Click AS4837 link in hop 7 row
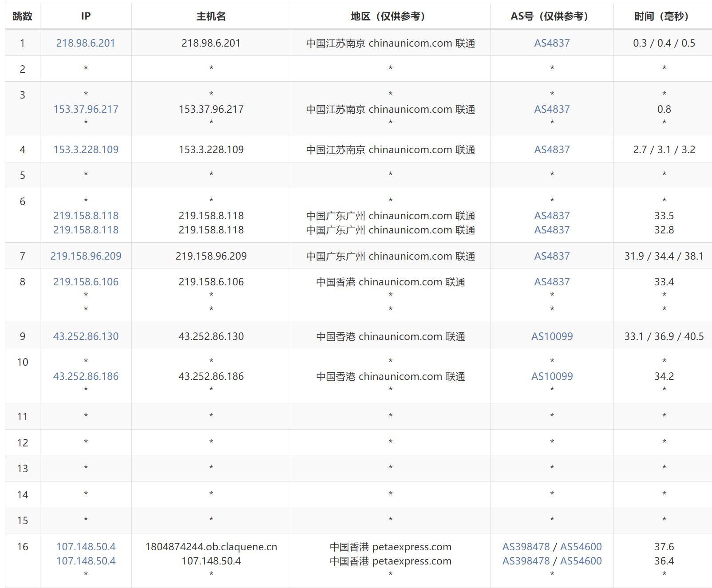Image resolution: width=712 pixels, height=588 pixels. coord(552,256)
